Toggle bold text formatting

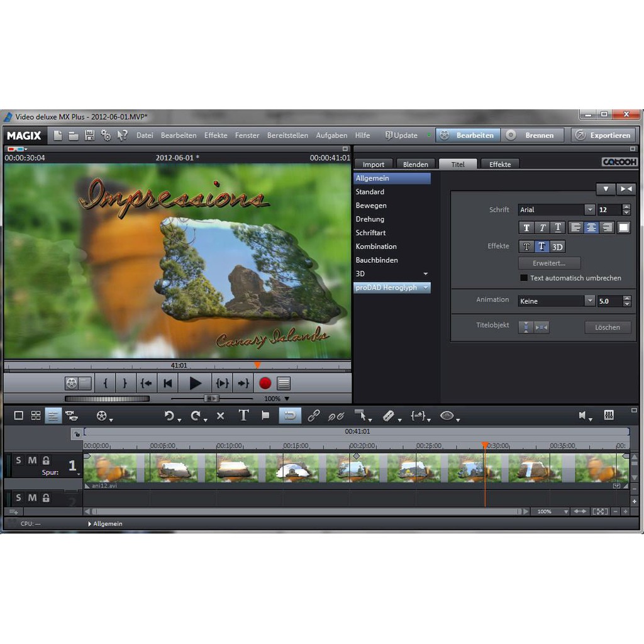point(526,228)
